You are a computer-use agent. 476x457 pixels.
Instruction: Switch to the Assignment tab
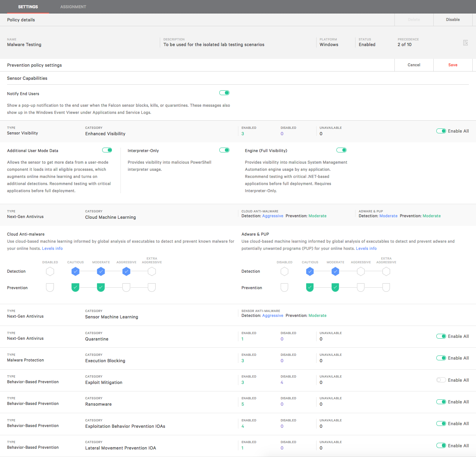point(73,7)
